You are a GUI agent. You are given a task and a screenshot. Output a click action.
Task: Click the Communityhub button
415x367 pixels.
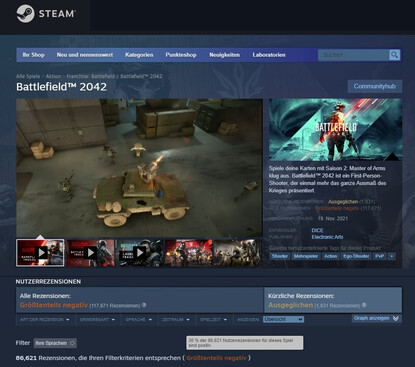(375, 86)
